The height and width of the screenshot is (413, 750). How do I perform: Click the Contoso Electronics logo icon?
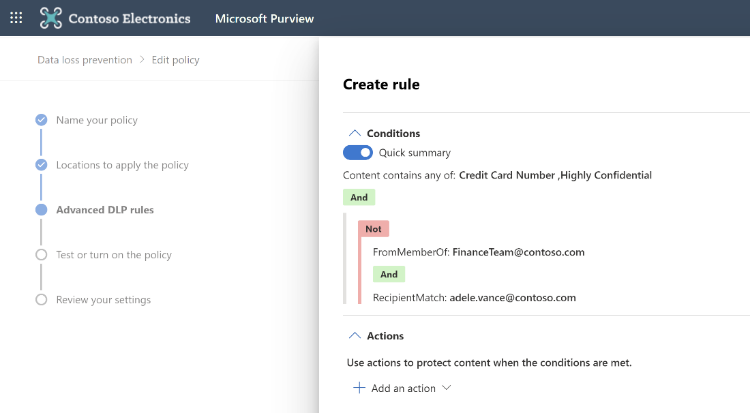50,18
